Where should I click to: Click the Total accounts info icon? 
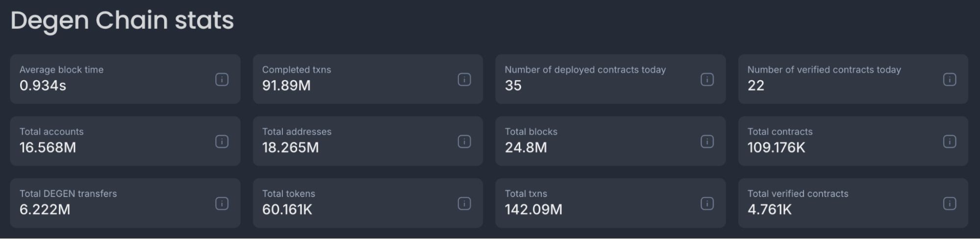[x=222, y=142]
